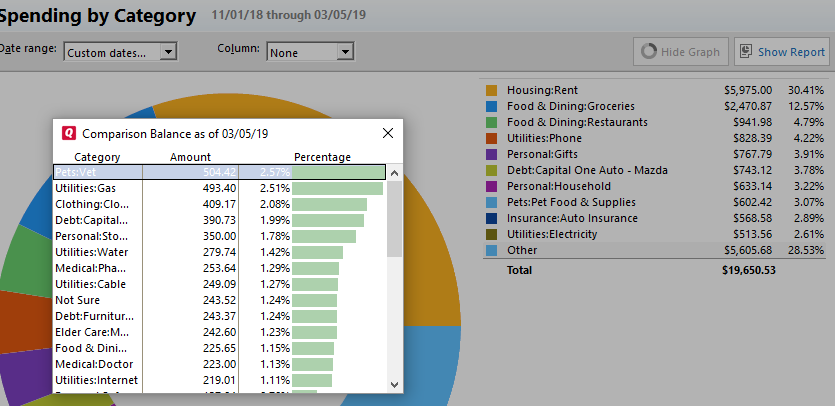Click the Utilities:Electricity color swatch
This screenshot has height=406, width=835.
click(492, 234)
